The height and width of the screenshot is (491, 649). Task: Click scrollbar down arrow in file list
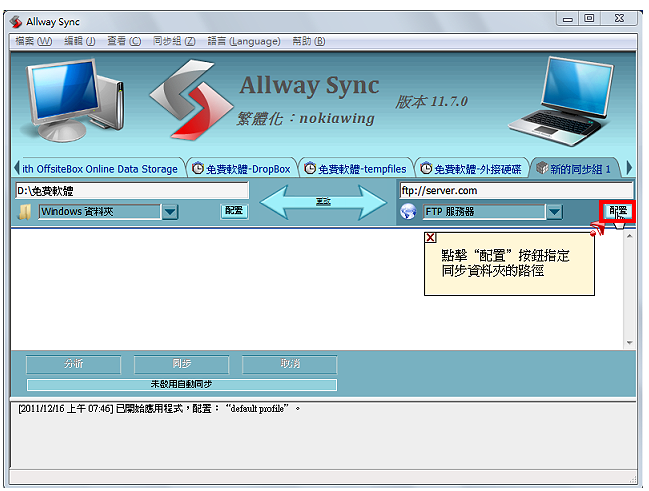(629, 343)
